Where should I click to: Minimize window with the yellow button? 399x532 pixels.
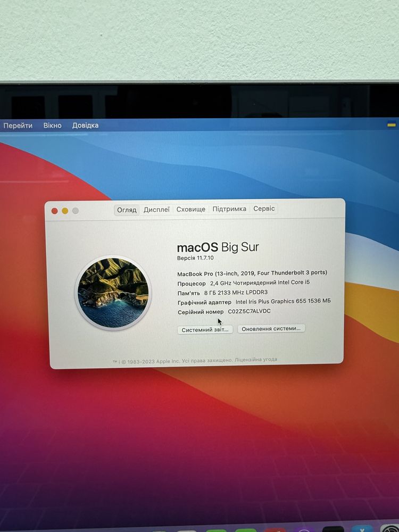click(x=65, y=211)
